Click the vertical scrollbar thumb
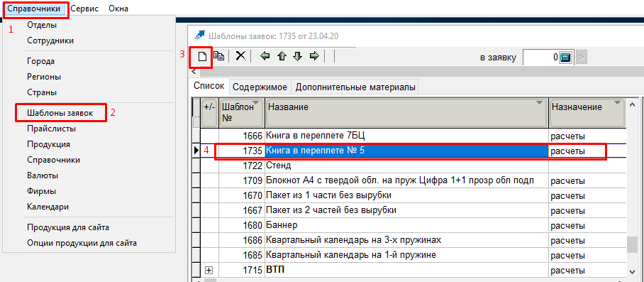The height and width of the screenshot is (282, 644). point(633,245)
